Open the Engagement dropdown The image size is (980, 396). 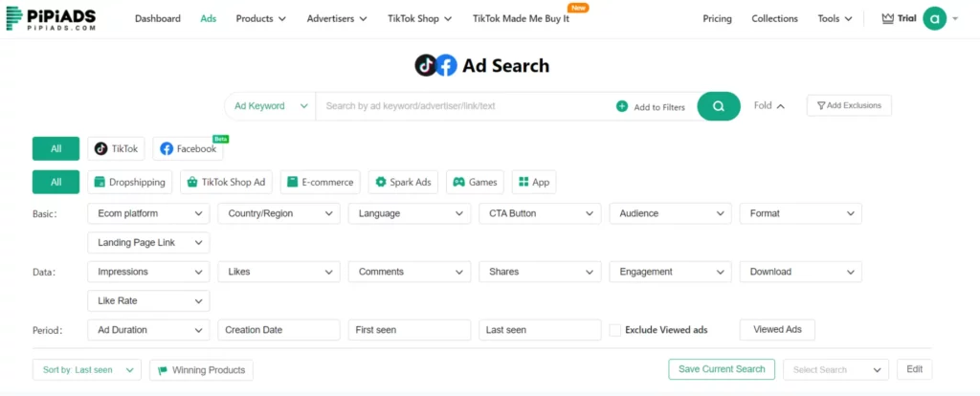click(671, 272)
